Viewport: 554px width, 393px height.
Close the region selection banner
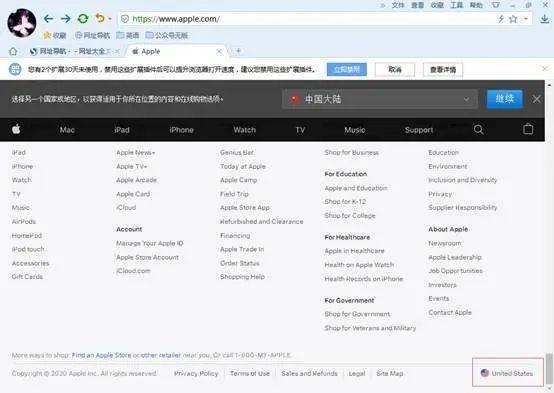(x=536, y=99)
